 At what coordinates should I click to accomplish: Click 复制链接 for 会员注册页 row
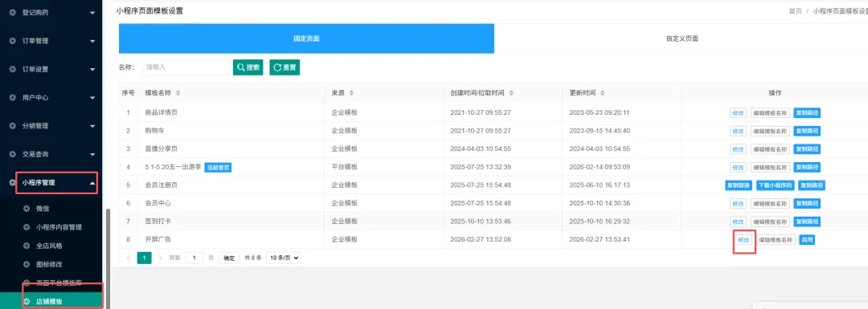[739, 185]
